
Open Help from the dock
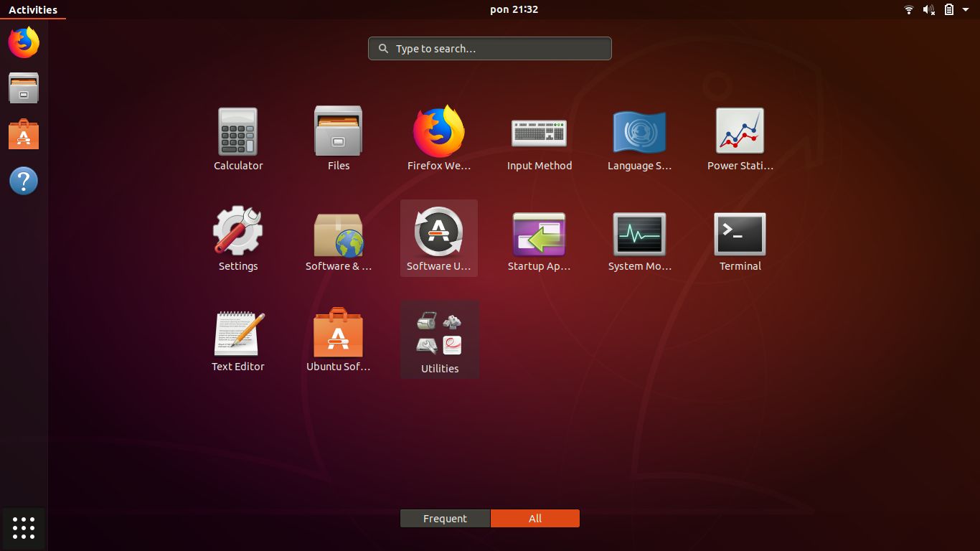24,181
